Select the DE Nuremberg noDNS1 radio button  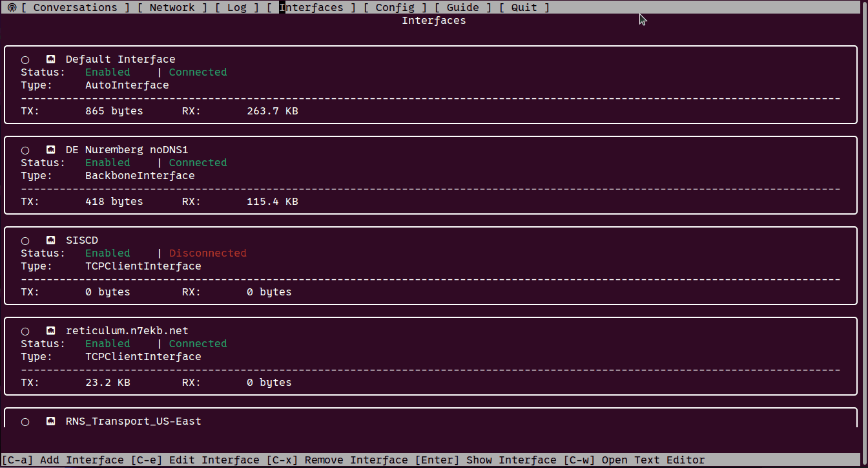25,151
